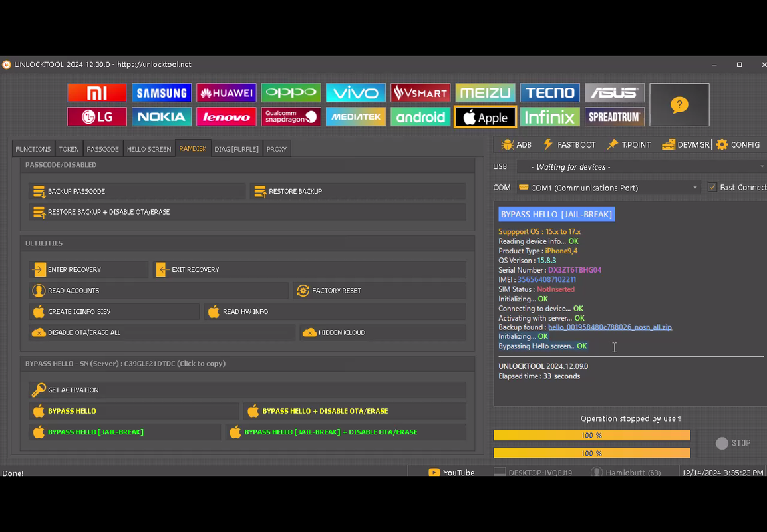The width and height of the screenshot is (767, 532).
Task: Click the HIDDEN iCLOUD button
Action: tap(383, 332)
